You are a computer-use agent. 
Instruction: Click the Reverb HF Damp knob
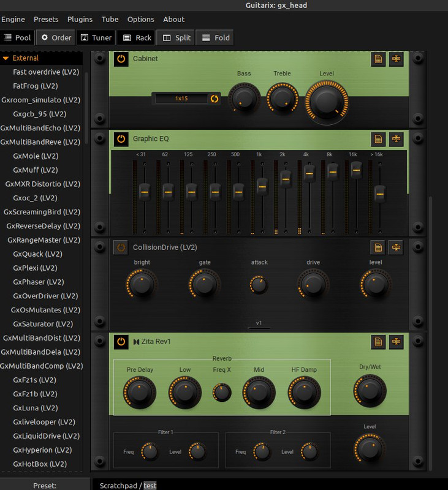pyautogui.click(x=304, y=392)
